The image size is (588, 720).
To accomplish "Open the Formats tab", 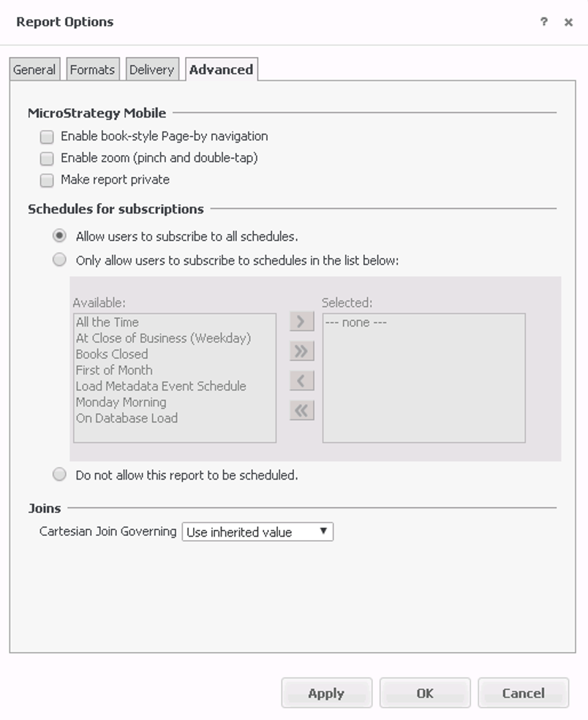I will (x=92, y=70).
